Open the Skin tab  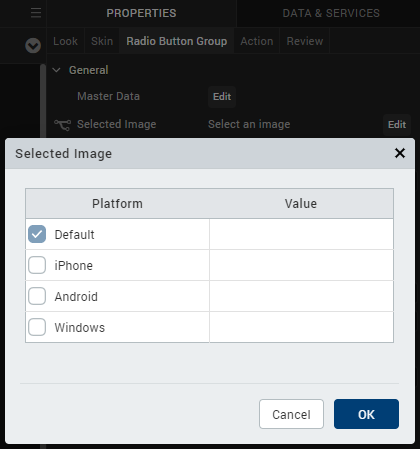[x=102, y=41]
